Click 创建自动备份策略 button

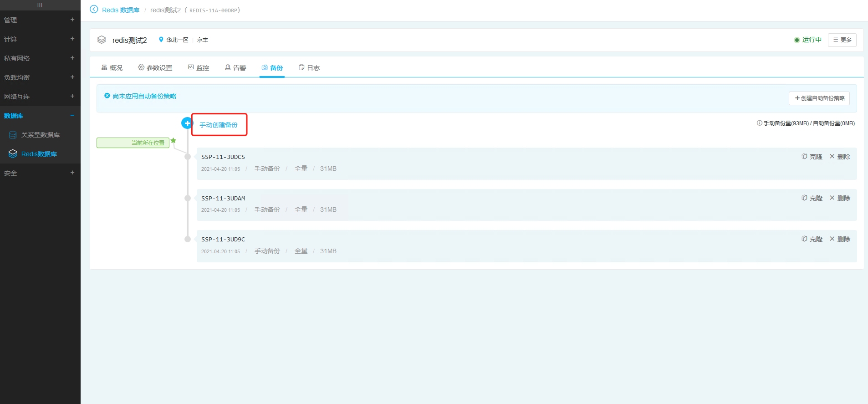tap(819, 98)
